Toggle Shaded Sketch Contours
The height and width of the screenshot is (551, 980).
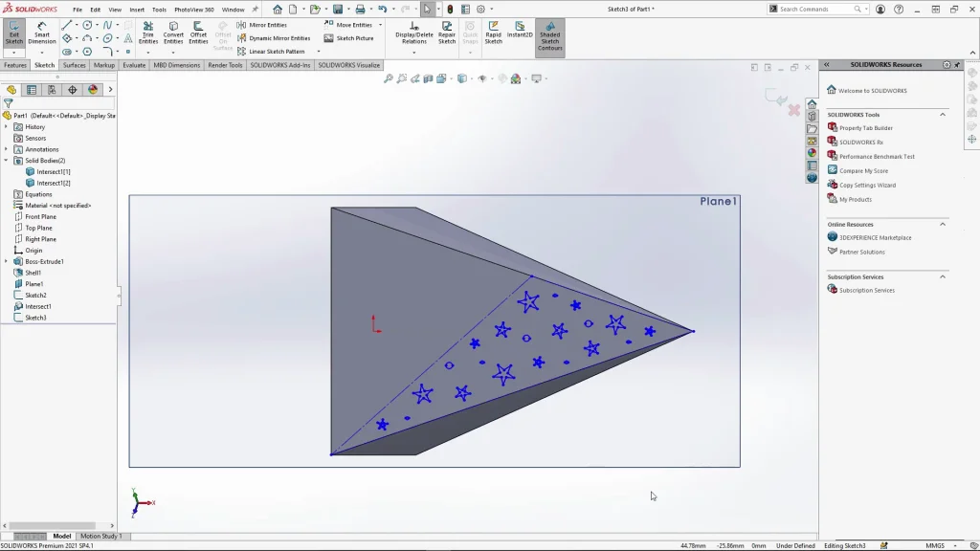coord(549,34)
